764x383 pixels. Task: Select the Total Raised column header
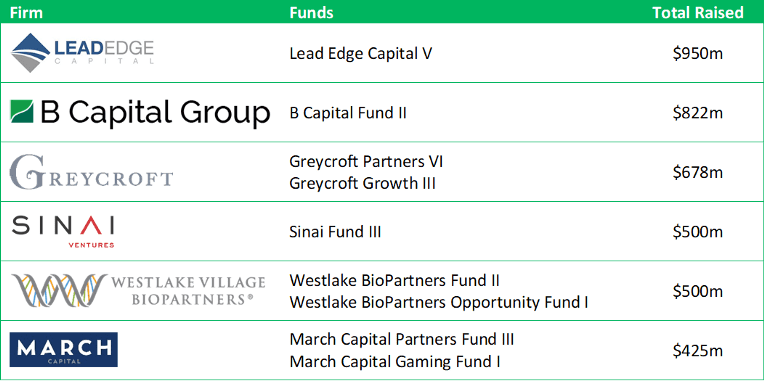[698, 12]
